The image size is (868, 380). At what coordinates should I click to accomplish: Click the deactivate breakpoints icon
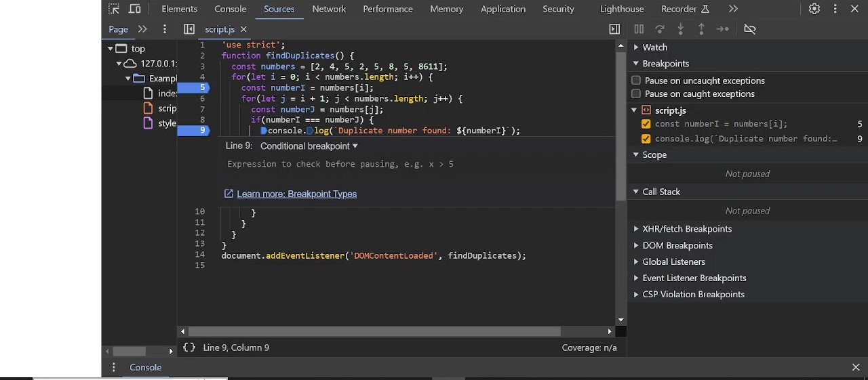pyautogui.click(x=749, y=29)
